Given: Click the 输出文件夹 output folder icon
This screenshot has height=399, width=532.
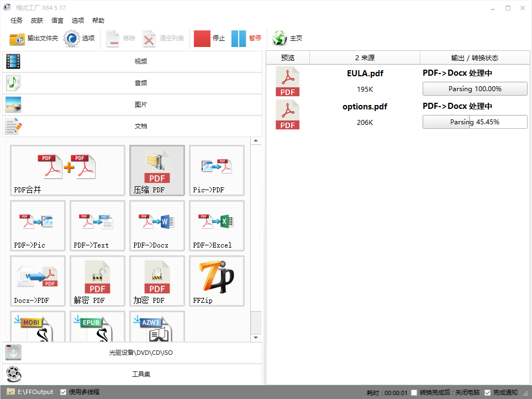Looking at the screenshot, I should [16, 38].
